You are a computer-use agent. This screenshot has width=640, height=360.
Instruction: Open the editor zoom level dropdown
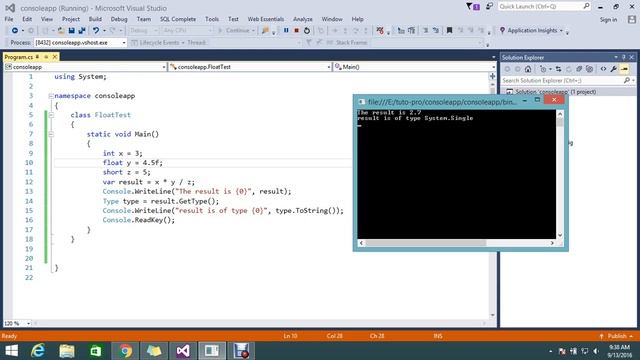(x=28, y=324)
